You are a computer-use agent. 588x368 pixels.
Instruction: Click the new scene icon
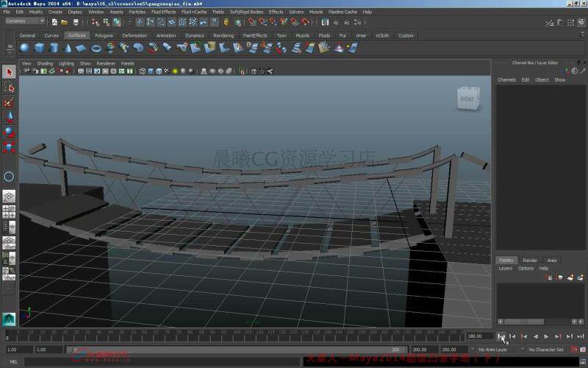(54, 22)
